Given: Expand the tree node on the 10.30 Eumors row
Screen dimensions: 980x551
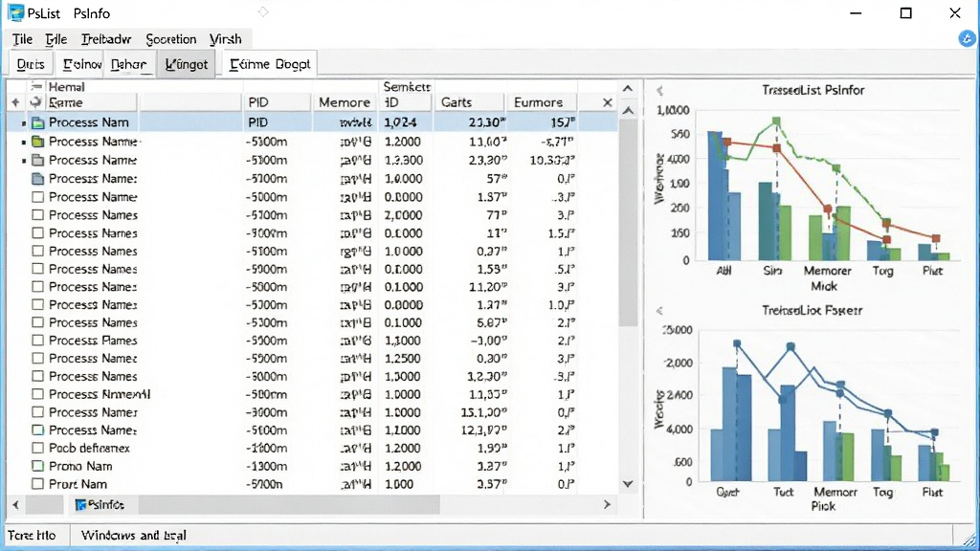Looking at the screenshot, I should click(x=24, y=161).
